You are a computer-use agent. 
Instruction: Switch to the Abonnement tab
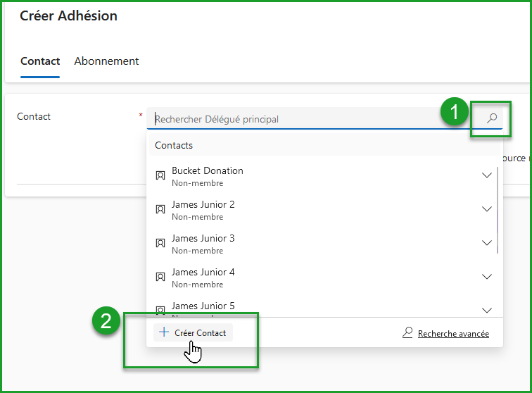106,61
